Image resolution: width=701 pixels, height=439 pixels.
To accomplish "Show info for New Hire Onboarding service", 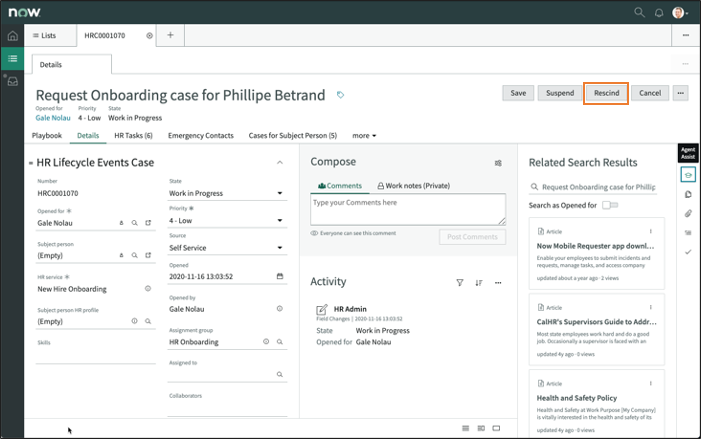I will click(x=148, y=288).
